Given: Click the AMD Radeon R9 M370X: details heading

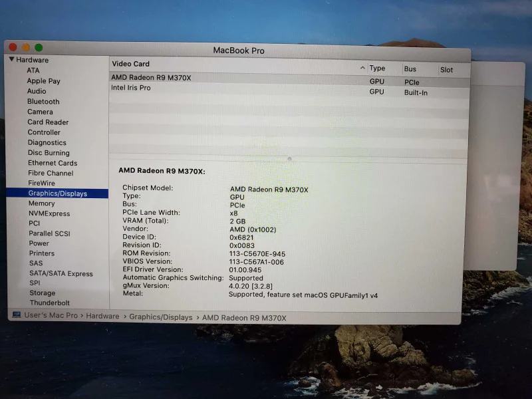Looking at the screenshot, I should [162, 171].
